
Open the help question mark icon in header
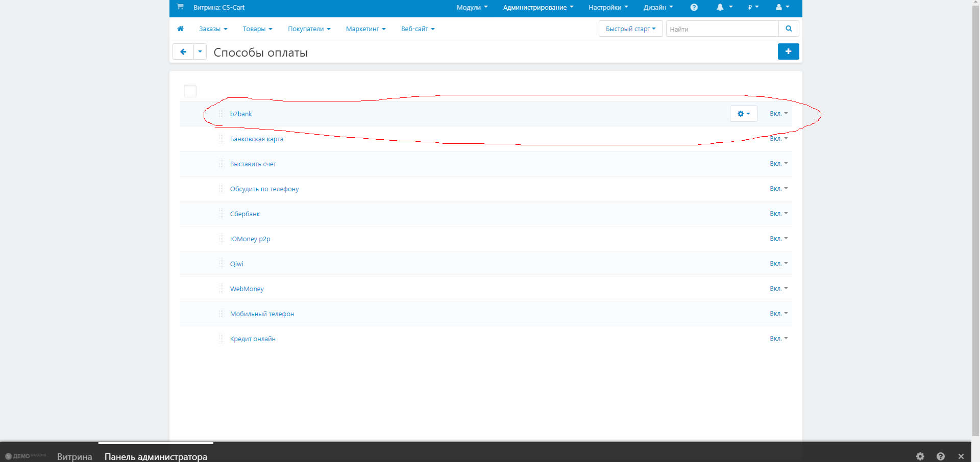click(x=694, y=8)
